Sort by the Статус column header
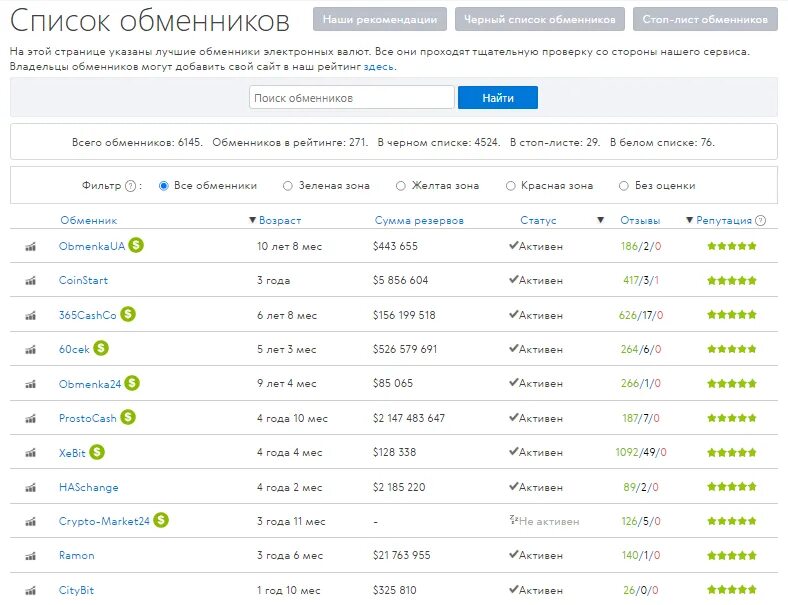This screenshot has height=605, width=788. (538, 220)
